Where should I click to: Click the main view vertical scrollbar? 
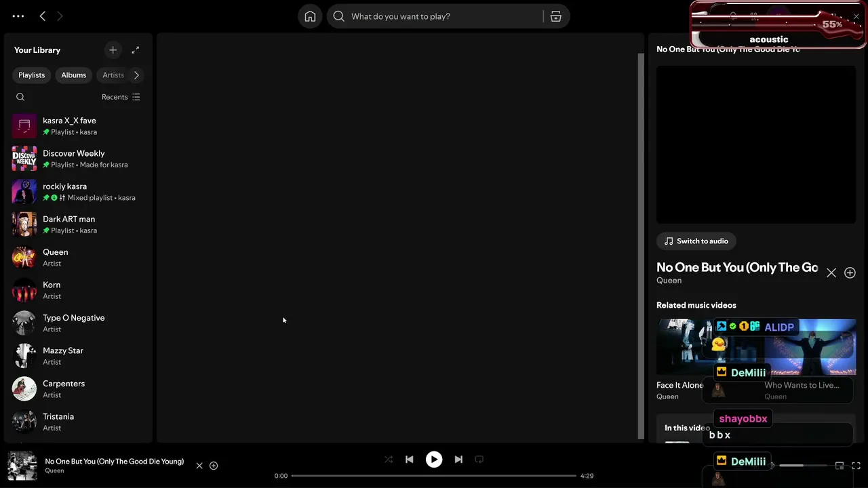[641, 246]
